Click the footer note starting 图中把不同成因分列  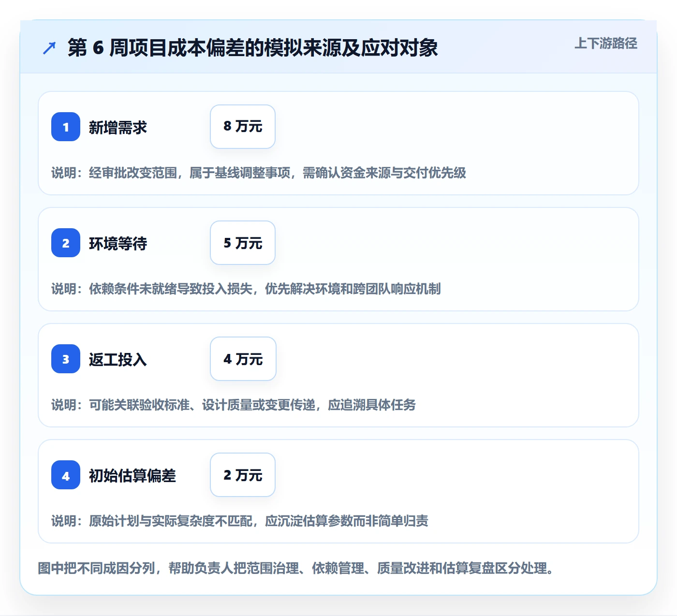point(296,568)
